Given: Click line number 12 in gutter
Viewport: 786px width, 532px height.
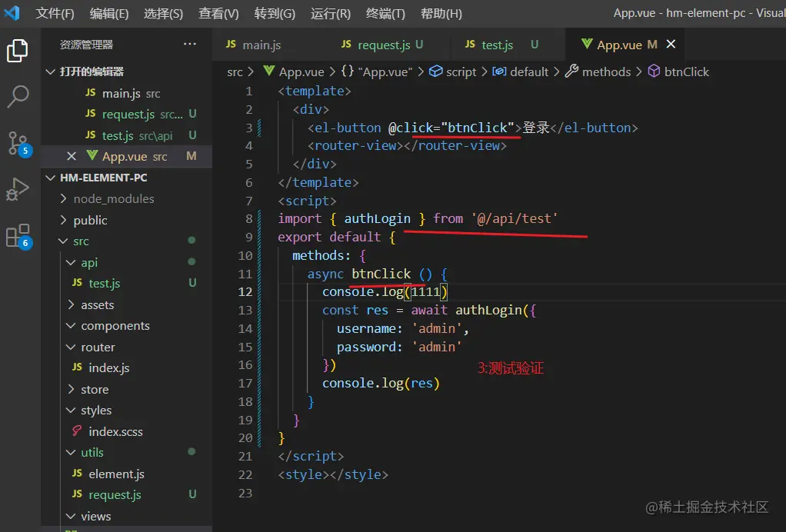Looking at the screenshot, I should (x=245, y=292).
